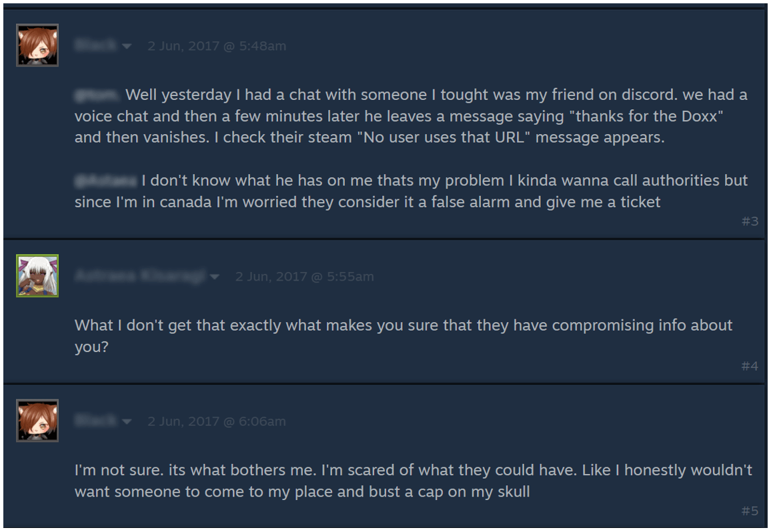Click timestamp 2 Jun, 2017 @ 5:48am
The image size is (771, 532).
[216, 46]
